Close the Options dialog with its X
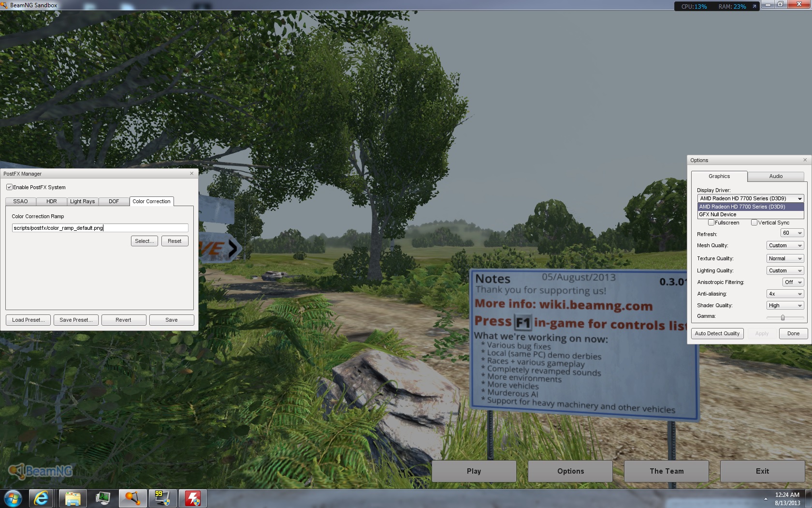The image size is (812, 508). click(x=805, y=160)
